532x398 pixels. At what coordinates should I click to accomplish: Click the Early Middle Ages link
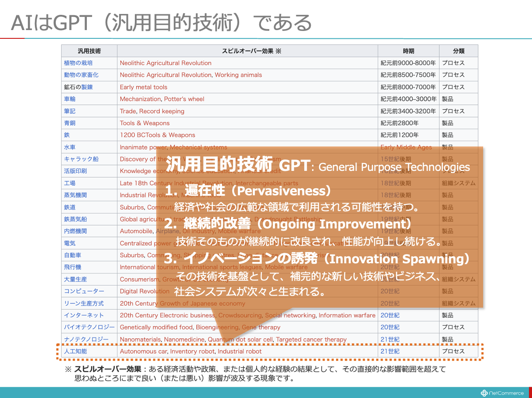(406, 147)
